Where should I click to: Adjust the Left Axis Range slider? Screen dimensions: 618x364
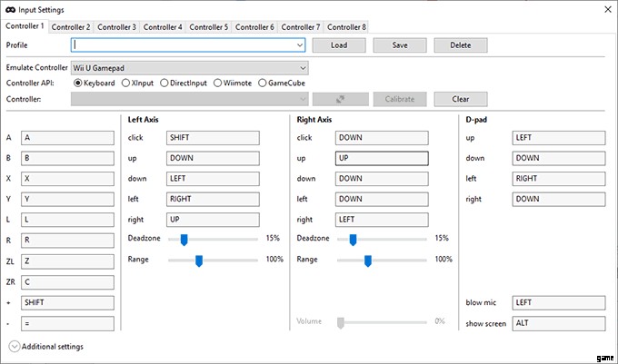[x=199, y=261]
